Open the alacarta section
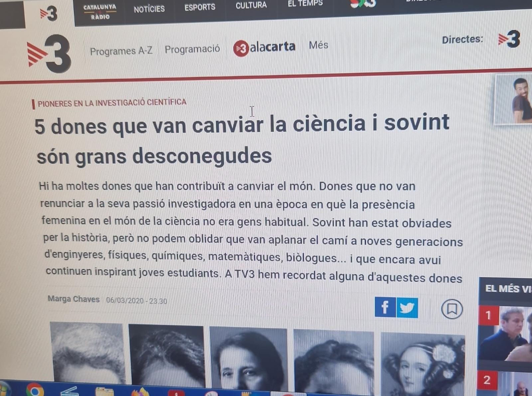The width and height of the screenshot is (532, 396). (264, 48)
